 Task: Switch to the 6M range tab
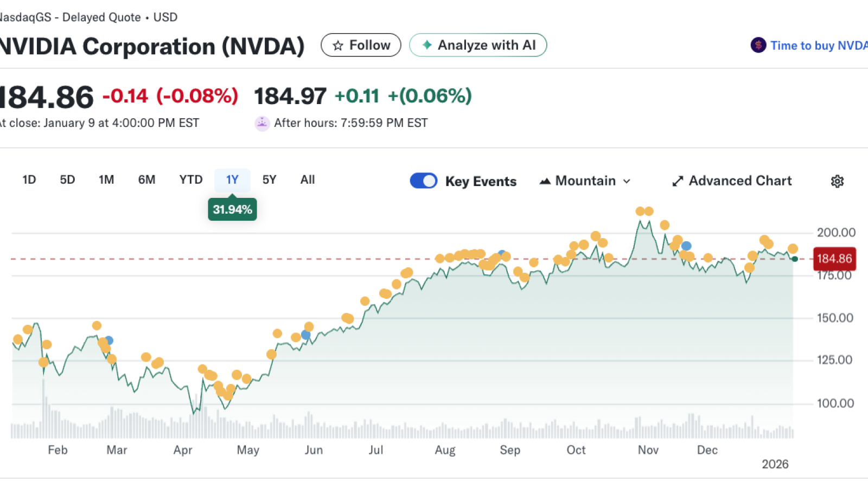pyautogui.click(x=146, y=180)
